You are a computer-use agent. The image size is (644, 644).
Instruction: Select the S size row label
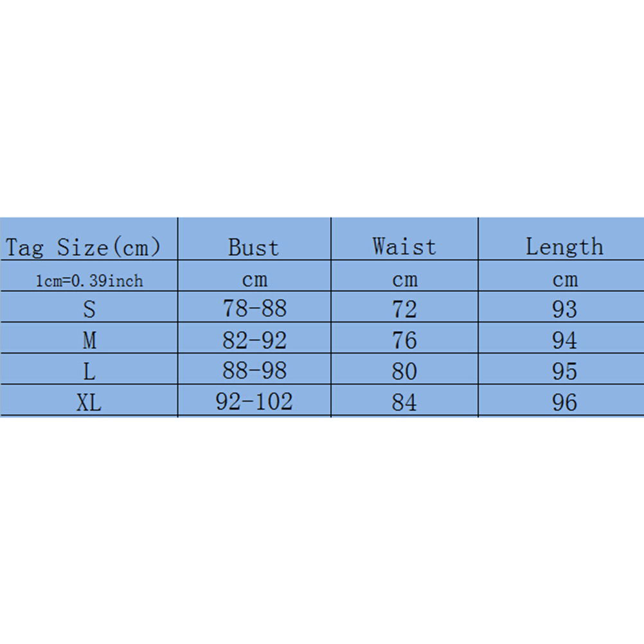pos(89,310)
